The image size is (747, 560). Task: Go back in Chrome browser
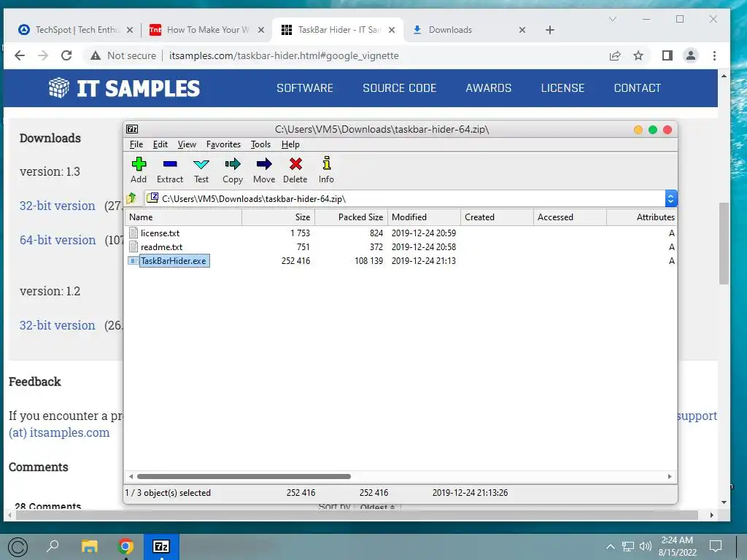coord(20,55)
